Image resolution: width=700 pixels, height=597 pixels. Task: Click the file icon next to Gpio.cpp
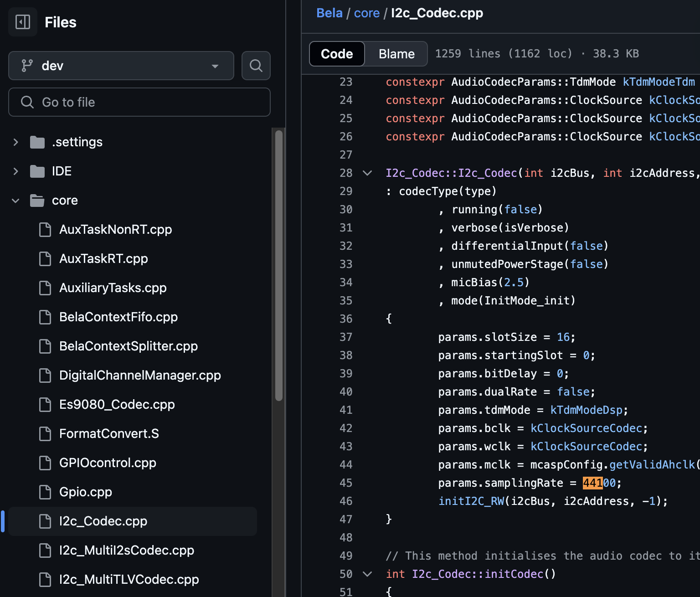pos(45,492)
